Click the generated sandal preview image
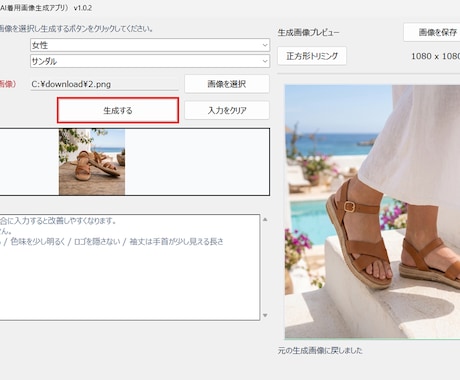460x380 pixels. point(372,212)
